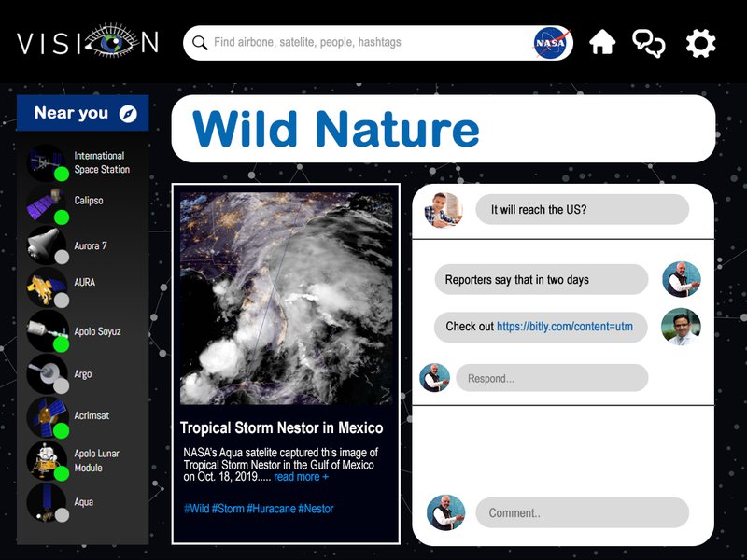Click into the Comment.. input field
The width and height of the screenshot is (747, 560).
(581, 512)
